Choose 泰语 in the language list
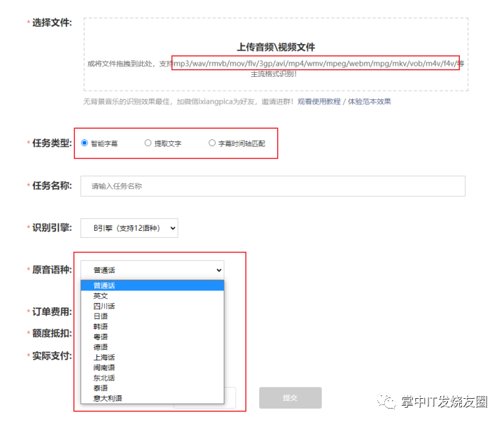504x424 pixels. (153, 388)
